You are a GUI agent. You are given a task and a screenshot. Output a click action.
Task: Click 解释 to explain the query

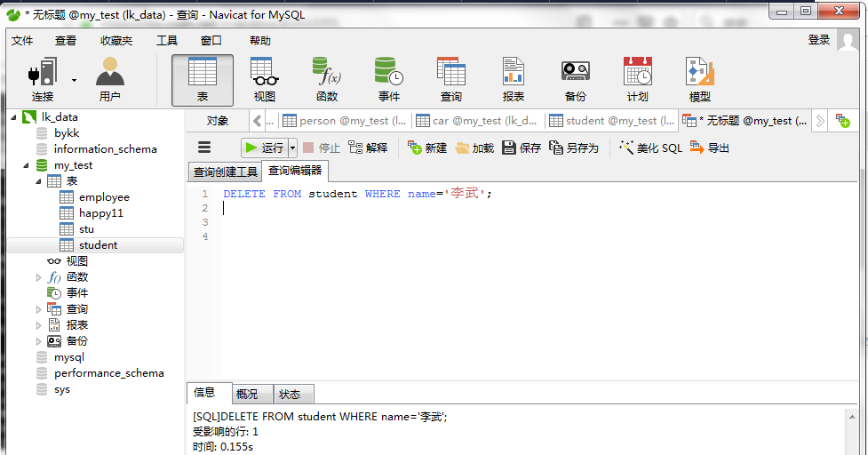coord(368,148)
